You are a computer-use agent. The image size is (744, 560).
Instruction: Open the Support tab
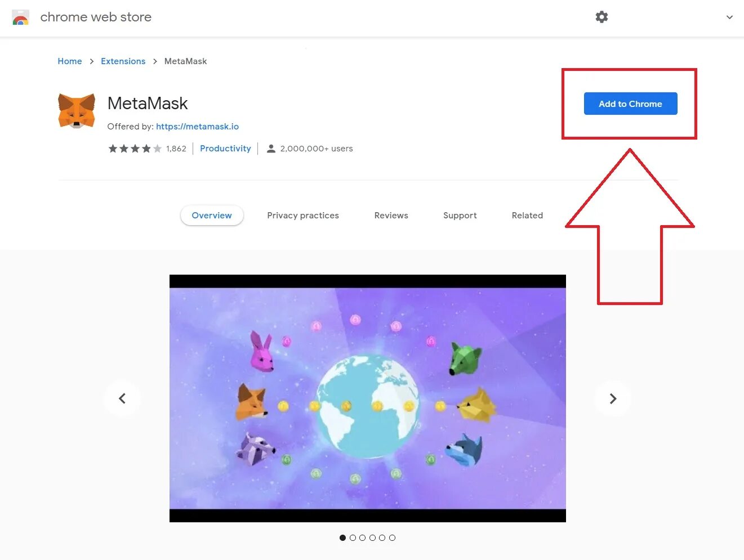[x=460, y=215]
